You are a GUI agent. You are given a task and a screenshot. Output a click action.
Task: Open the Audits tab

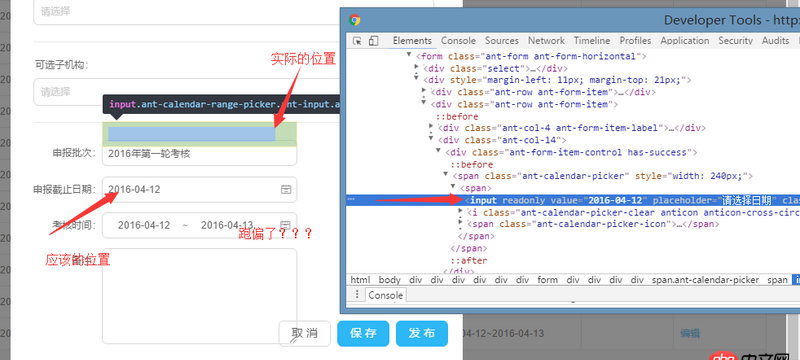776,41
